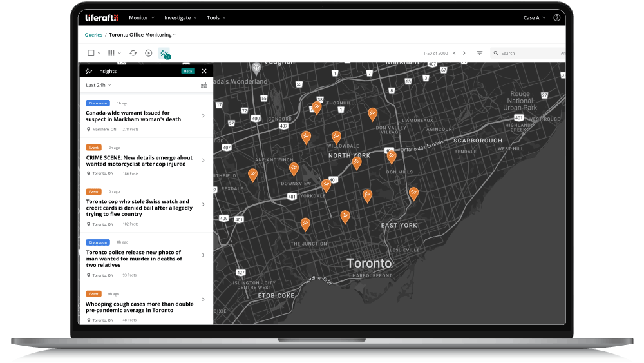
Task: Click the refresh icon
Action: [133, 53]
